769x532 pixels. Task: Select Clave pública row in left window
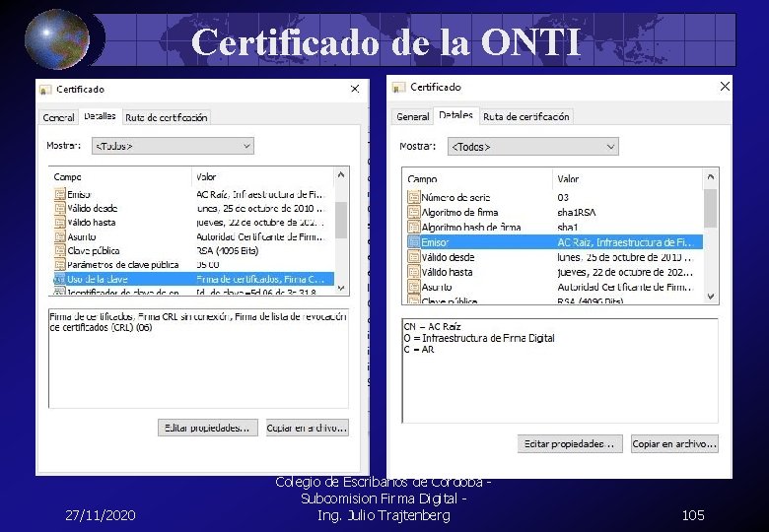193,250
